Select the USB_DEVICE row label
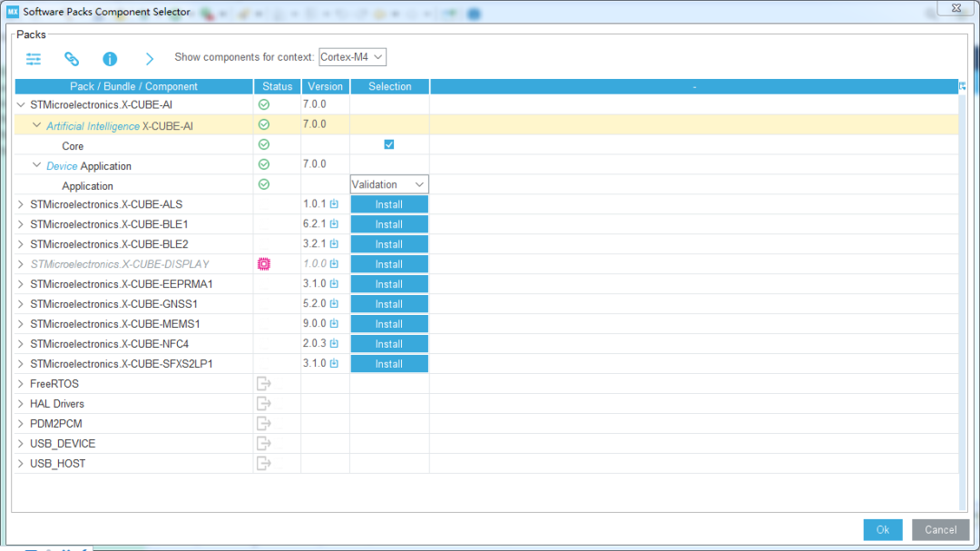980x551 pixels. pos(63,443)
